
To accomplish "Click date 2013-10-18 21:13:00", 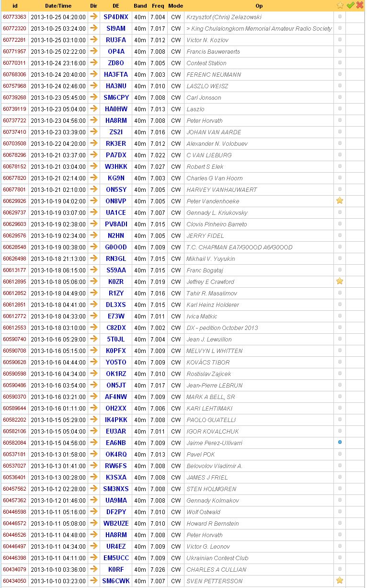I will 58,259.
